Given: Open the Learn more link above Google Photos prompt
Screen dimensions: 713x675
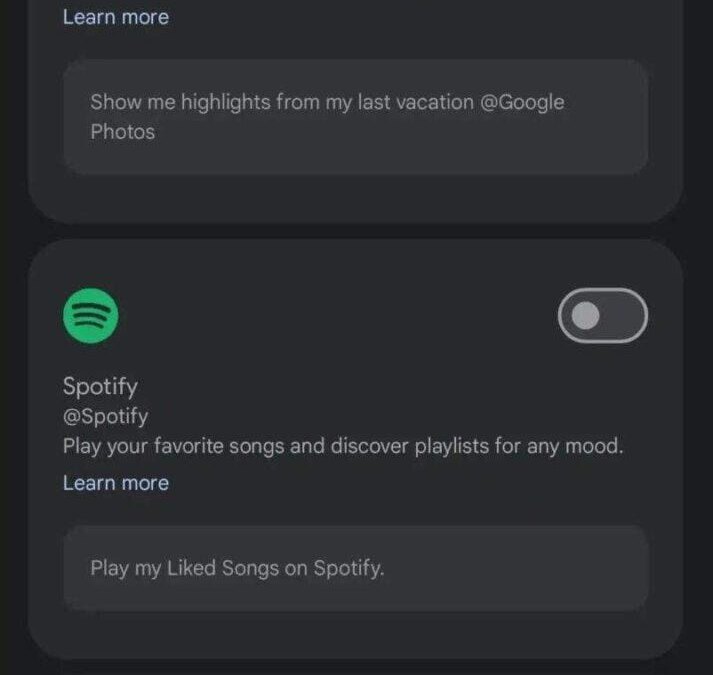Looking at the screenshot, I should pyautogui.click(x=115, y=17).
